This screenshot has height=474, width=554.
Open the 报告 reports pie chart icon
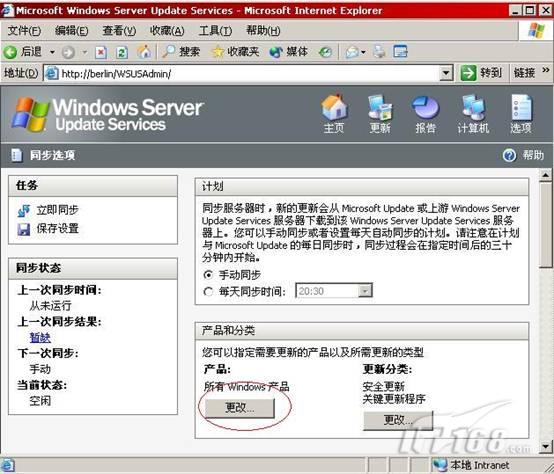(425, 108)
